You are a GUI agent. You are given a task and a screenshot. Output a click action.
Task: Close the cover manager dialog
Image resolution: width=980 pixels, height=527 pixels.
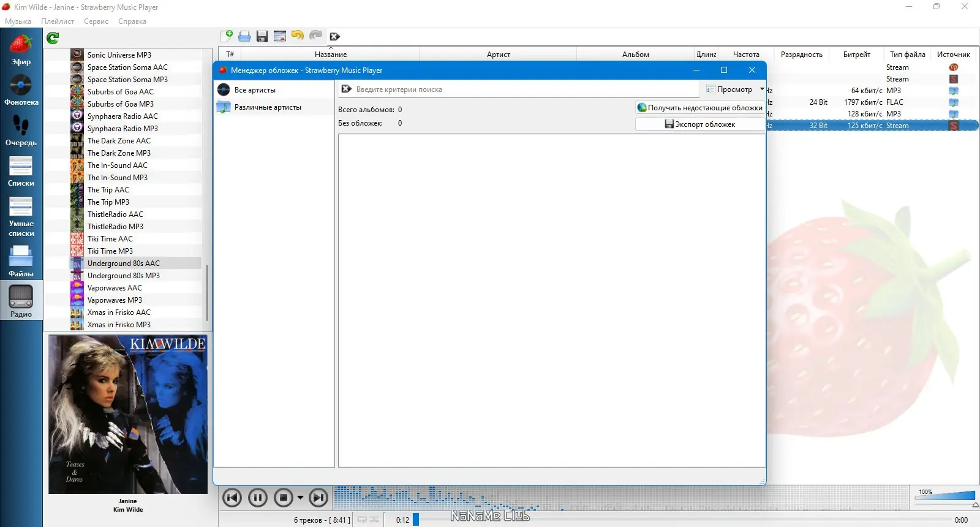(752, 70)
